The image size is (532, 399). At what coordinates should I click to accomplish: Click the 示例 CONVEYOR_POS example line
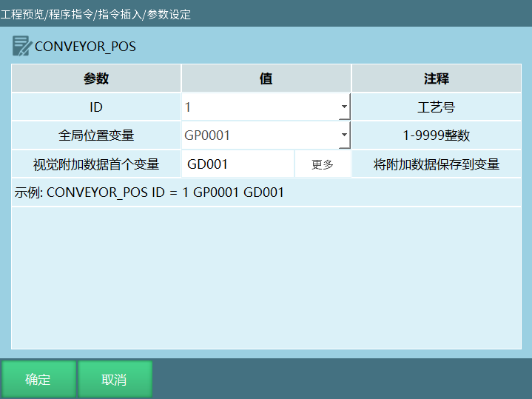149,192
